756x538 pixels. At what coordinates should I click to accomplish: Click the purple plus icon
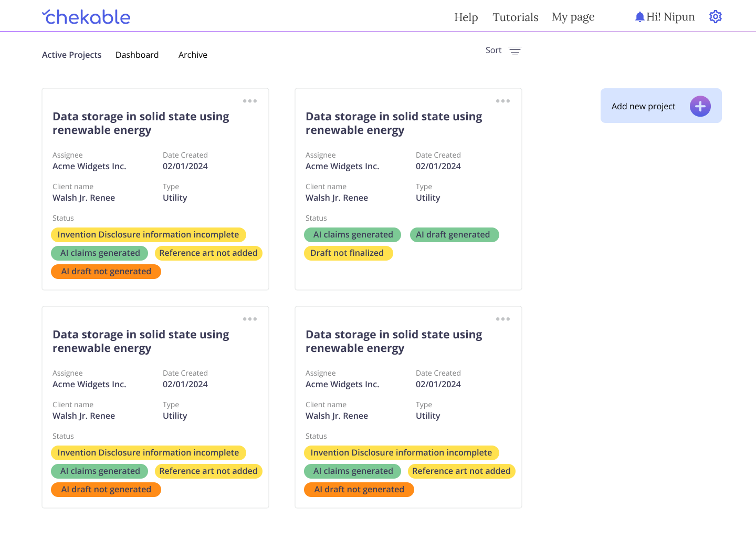coord(700,106)
